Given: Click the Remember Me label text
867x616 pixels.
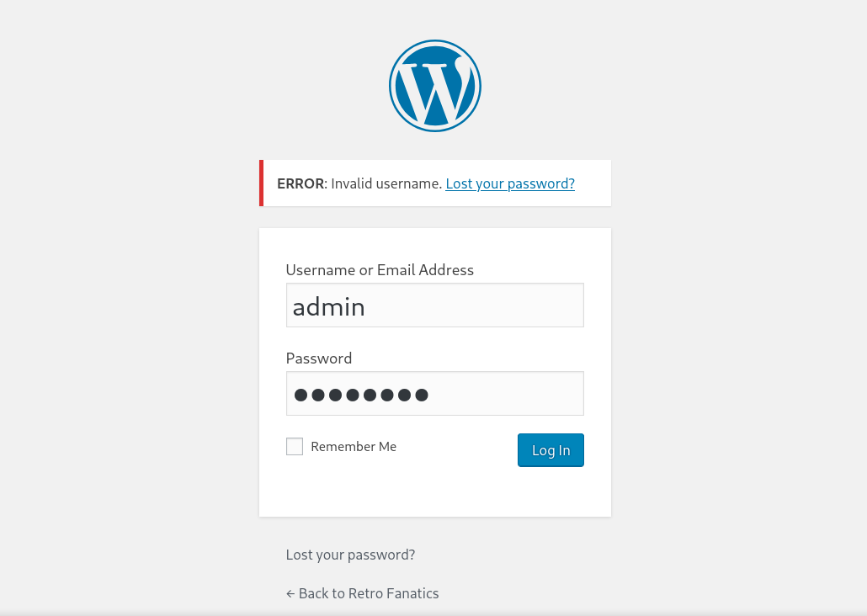Looking at the screenshot, I should pyautogui.click(x=354, y=447).
